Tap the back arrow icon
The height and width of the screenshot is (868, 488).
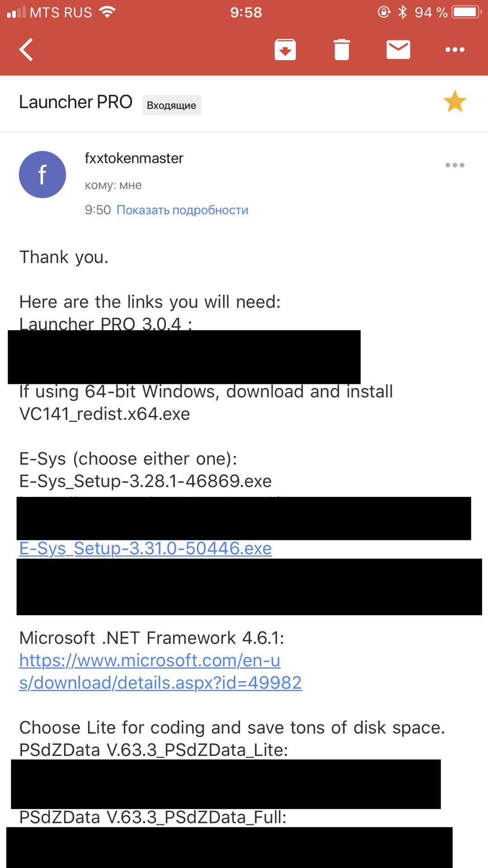pyautogui.click(x=26, y=49)
